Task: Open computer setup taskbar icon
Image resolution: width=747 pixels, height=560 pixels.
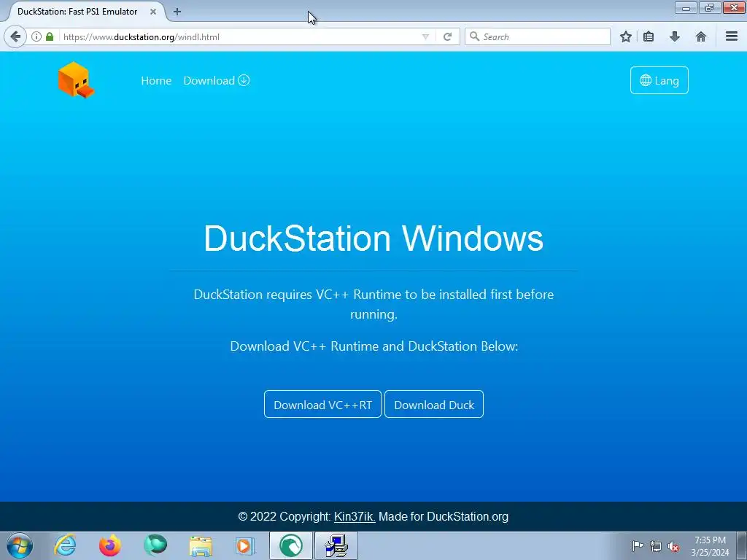Action: tap(336, 545)
